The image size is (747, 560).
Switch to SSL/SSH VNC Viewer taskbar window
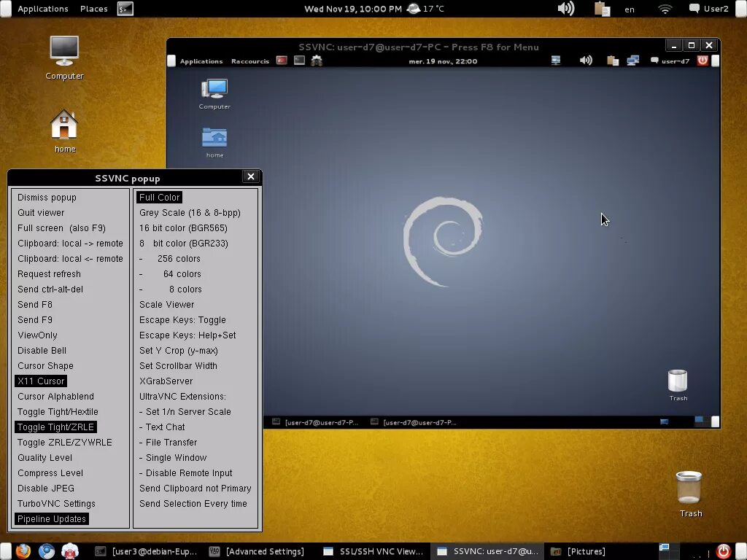(373, 551)
